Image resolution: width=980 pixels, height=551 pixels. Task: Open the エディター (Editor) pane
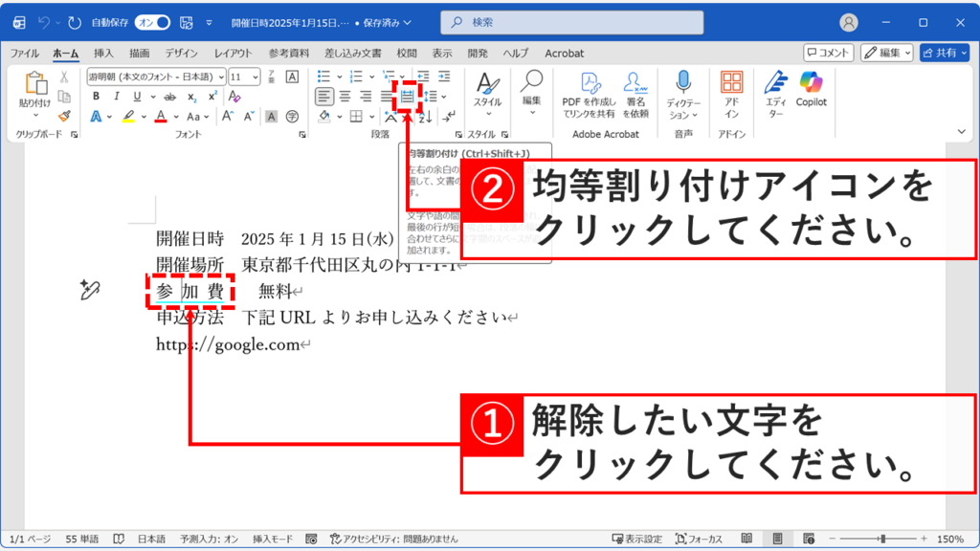775,94
